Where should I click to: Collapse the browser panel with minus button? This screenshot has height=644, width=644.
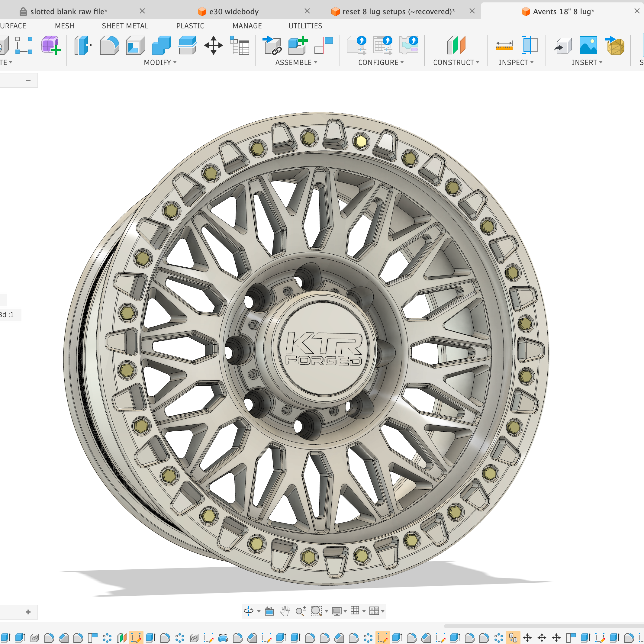(x=28, y=80)
